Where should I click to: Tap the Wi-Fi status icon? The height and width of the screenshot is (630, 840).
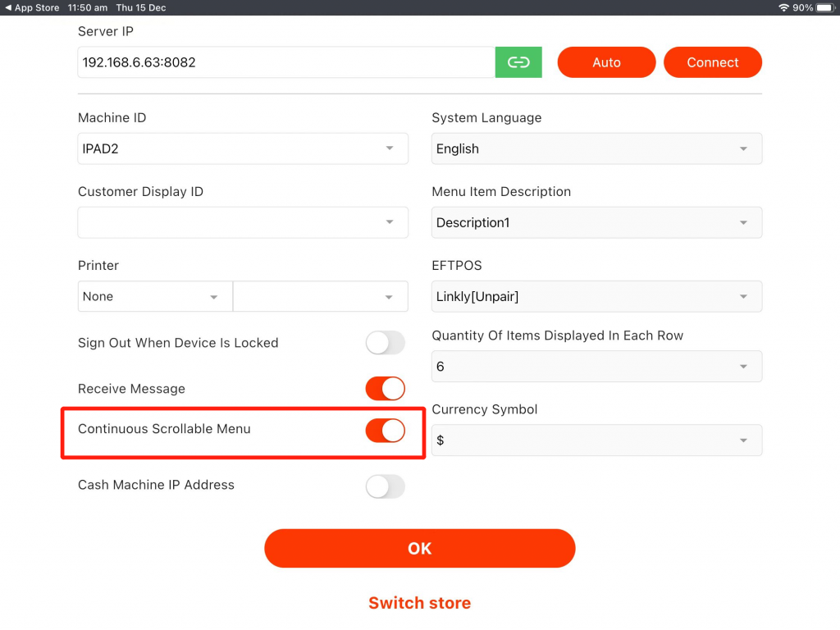(x=783, y=7)
